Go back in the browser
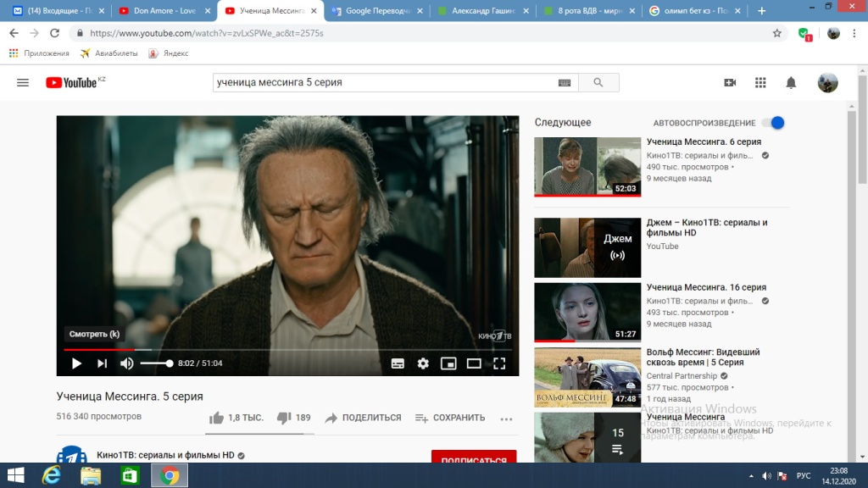Viewport: 868px width, 488px height. [14, 33]
